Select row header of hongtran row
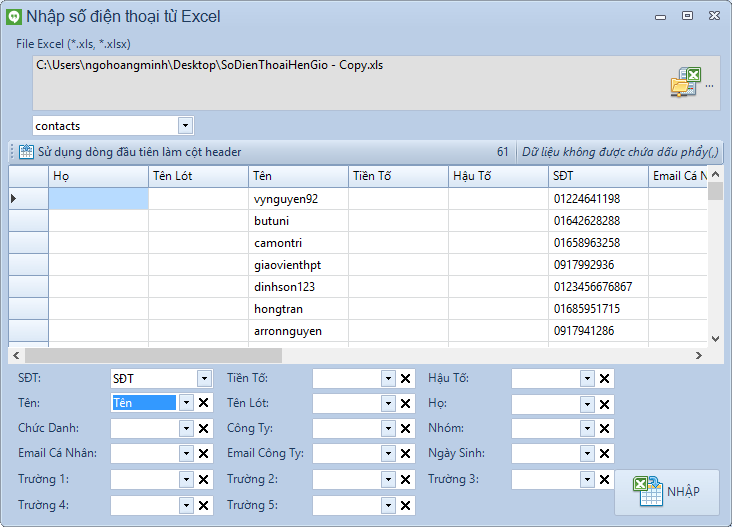The height and width of the screenshot is (527, 732). coord(28,309)
